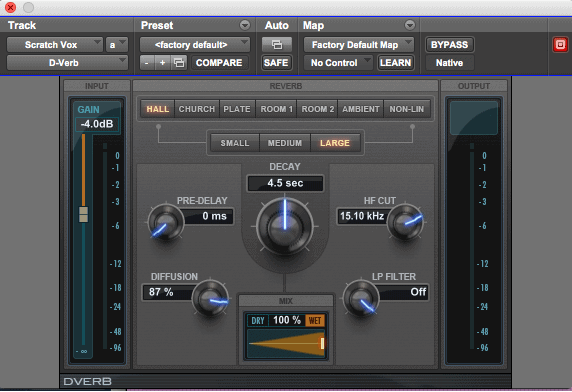Viewport: 572px width, 392px height.
Task: Click the wet/dry MIX slider handle
Action: (322, 344)
